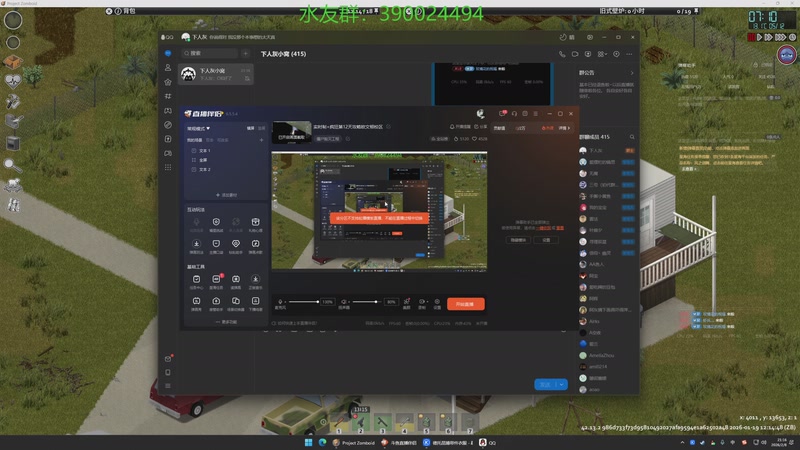Click the blue send button in QQ chat
The height and width of the screenshot is (450, 800).
(545, 385)
